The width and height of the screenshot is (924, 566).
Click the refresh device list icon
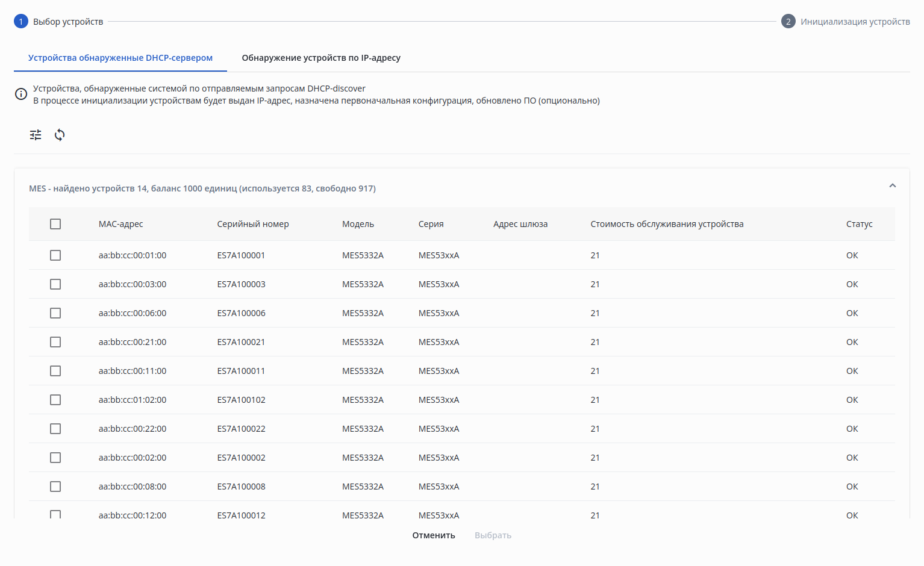(x=60, y=135)
